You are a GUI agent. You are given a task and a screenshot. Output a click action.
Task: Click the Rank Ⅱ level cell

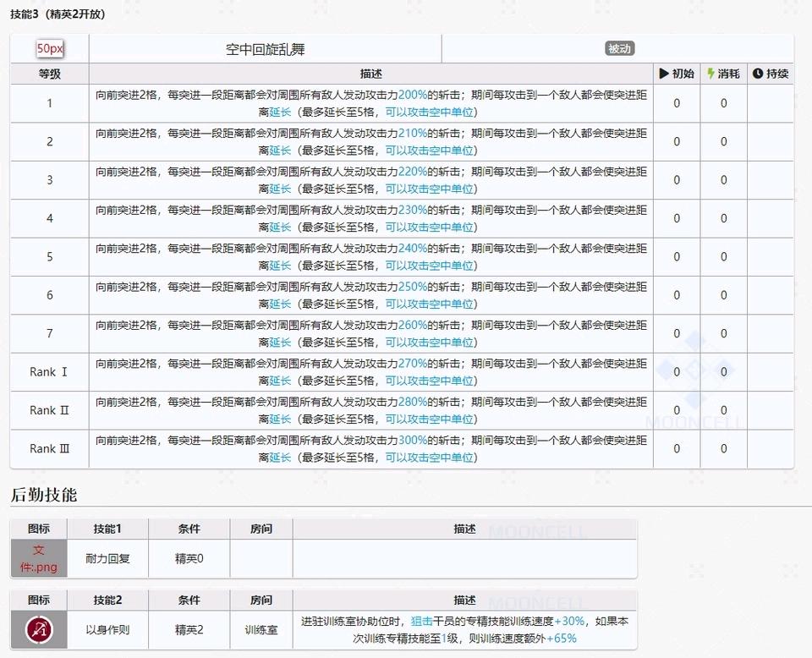[50, 410]
